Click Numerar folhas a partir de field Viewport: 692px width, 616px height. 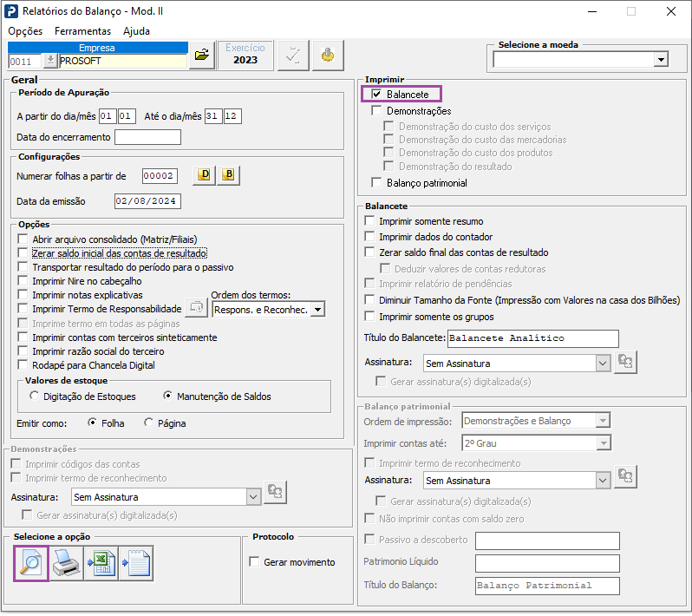(160, 176)
